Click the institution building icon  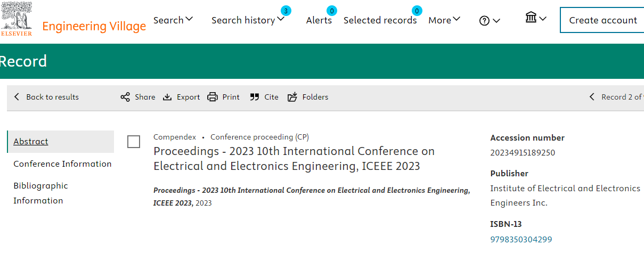[531, 18]
